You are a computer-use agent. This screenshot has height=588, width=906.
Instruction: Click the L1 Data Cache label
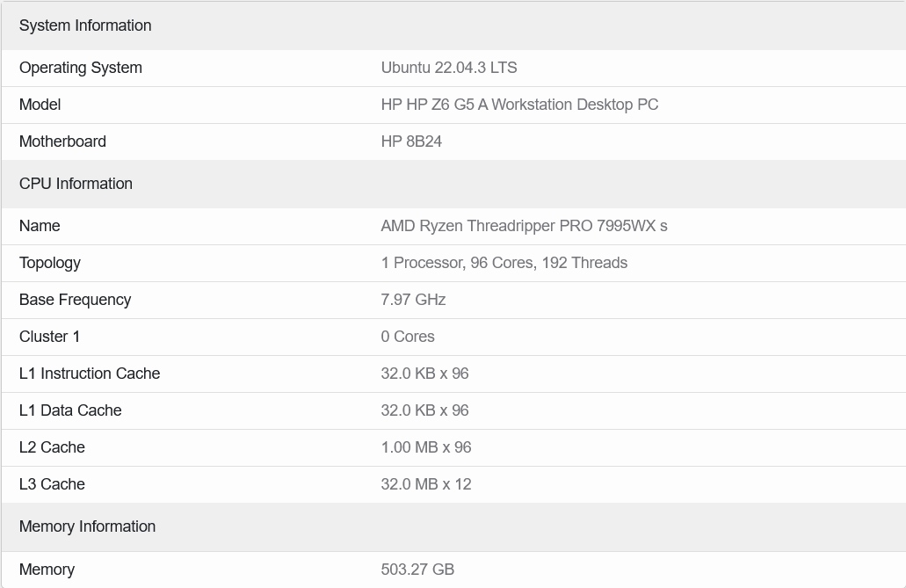70,410
